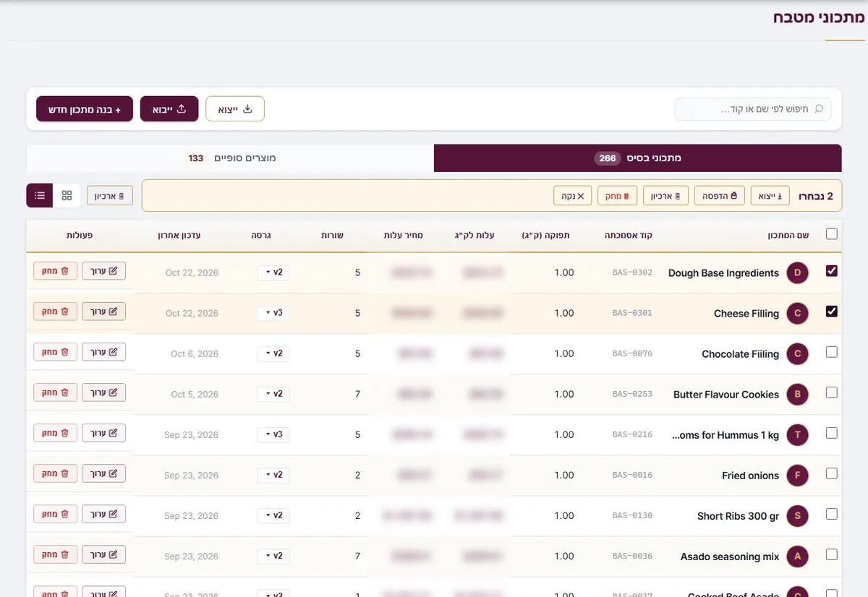Image resolution: width=868 pixels, height=597 pixels.
Task: Delete the Short Ribs 300 gr row
Action: pyautogui.click(x=55, y=514)
